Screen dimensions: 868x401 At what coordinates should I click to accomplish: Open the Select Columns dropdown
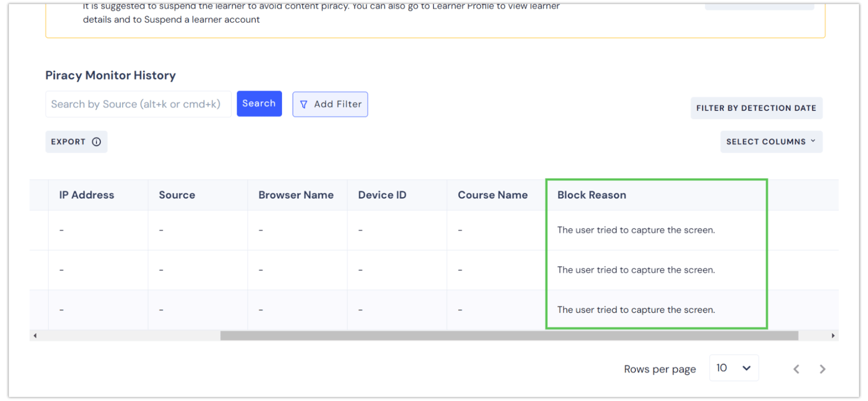coord(771,142)
